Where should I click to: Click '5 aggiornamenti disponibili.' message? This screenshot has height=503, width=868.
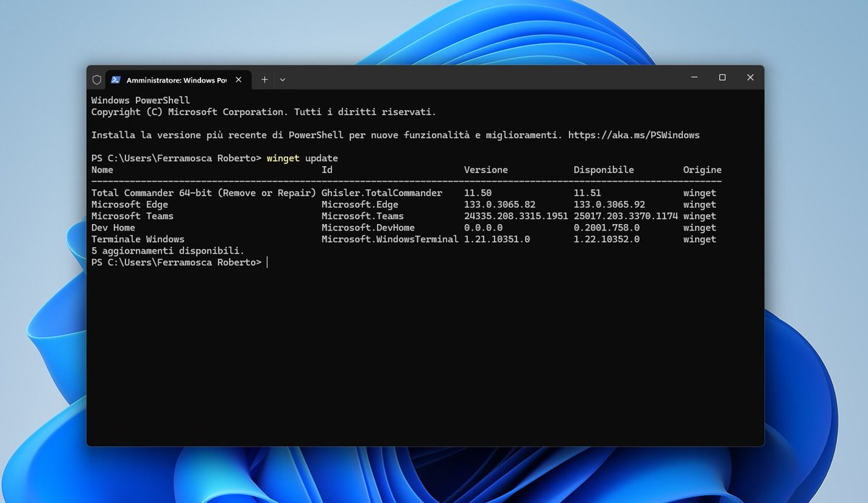click(x=168, y=251)
